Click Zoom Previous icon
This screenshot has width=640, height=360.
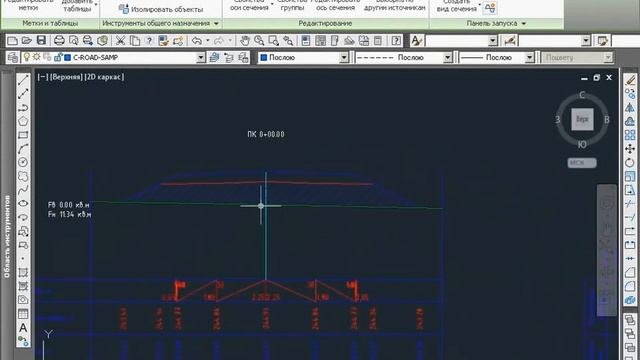[x=288, y=40]
